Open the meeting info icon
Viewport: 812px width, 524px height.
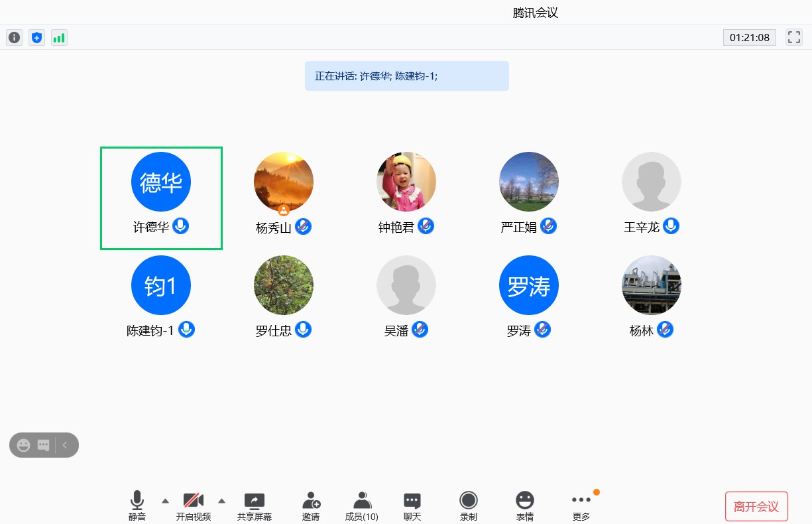[x=14, y=38]
